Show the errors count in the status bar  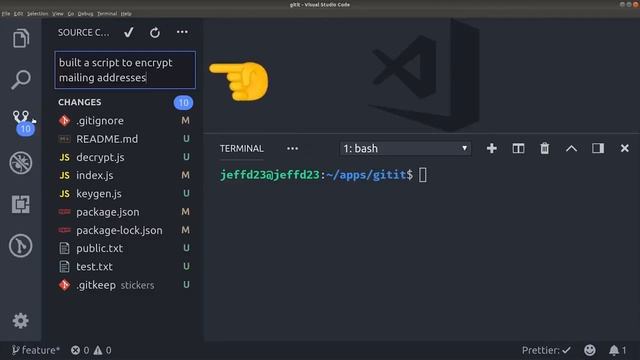[80, 350]
